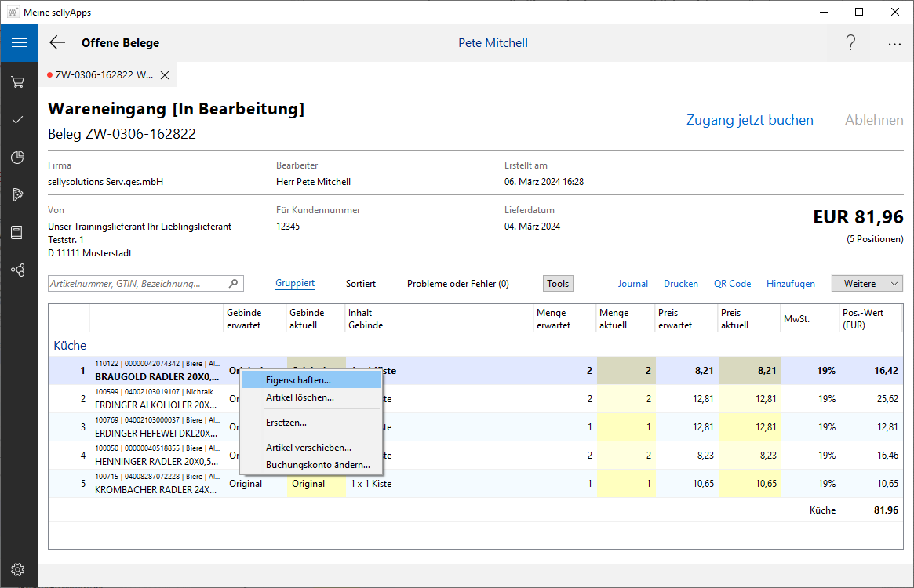Open the checkmark sidebar icon
This screenshot has height=588, width=914.
18,120
